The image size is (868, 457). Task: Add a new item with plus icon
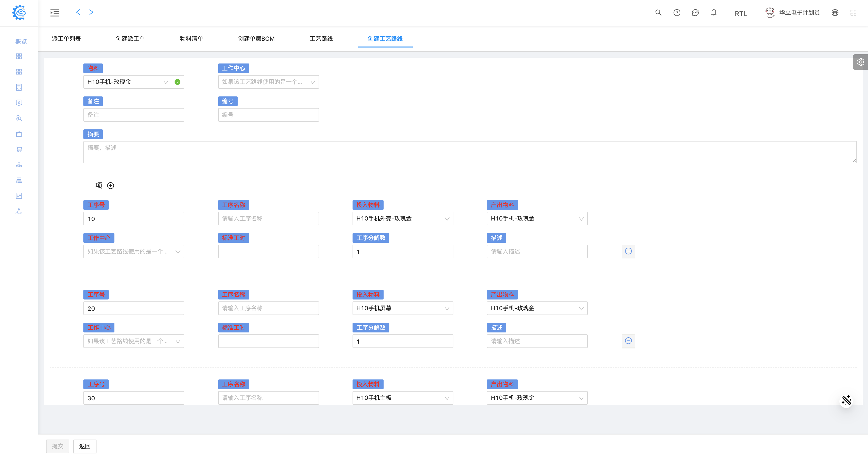(111, 186)
